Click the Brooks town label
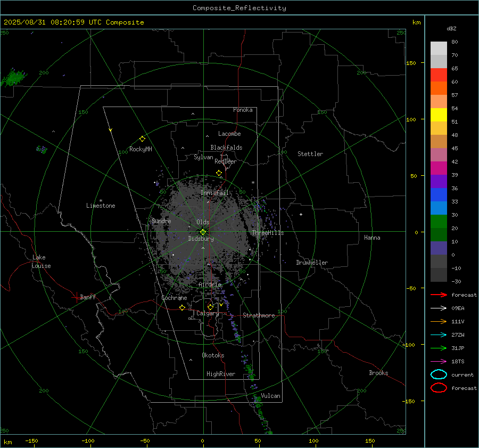 tap(378, 373)
